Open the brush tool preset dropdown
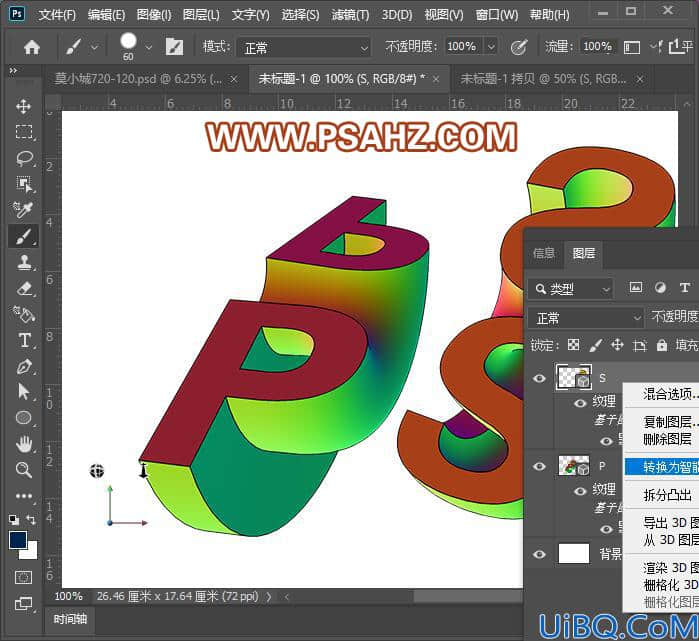Screen dimensions: 699x641 pyautogui.click(x=95, y=47)
